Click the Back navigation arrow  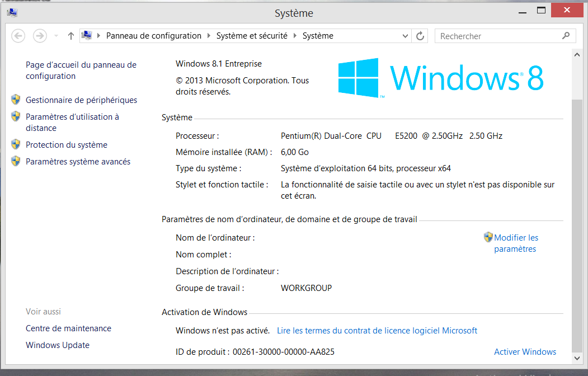click(18, 36)
